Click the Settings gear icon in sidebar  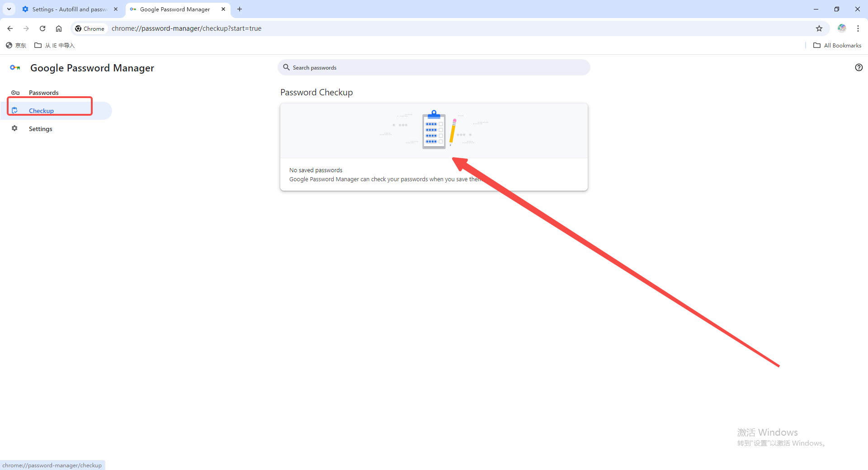(14, 128)
